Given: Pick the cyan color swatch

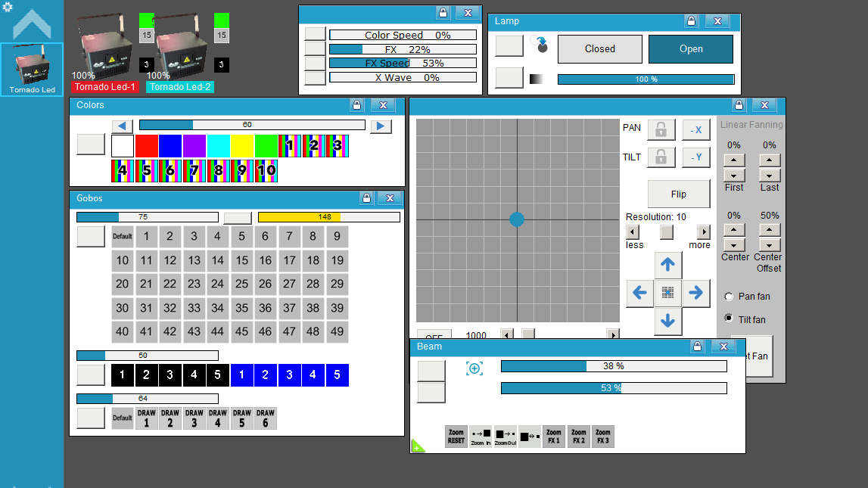Looking at the screenshot, I should 218,146.
